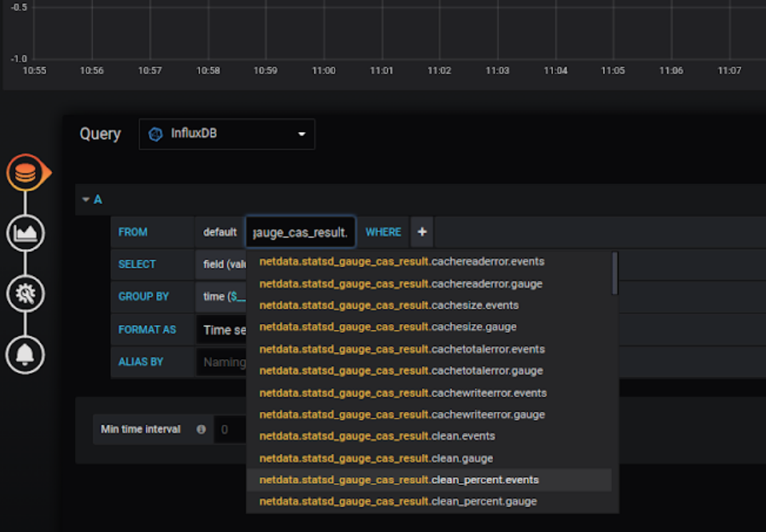Select clean.gauge measurement option

pyautogui.click(x=375, y=458)
